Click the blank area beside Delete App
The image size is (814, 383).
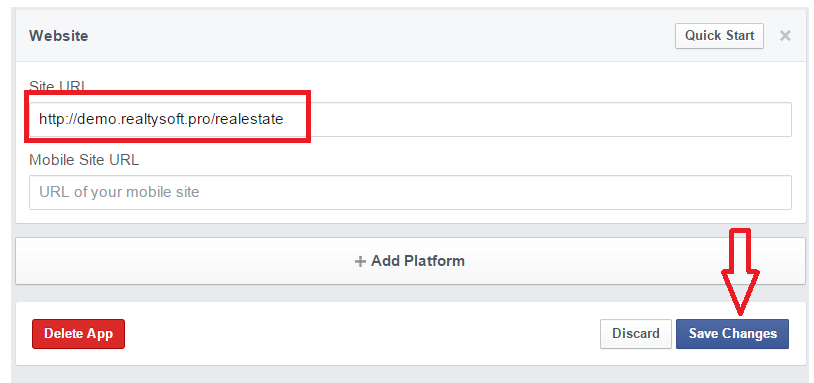(362, 334)
